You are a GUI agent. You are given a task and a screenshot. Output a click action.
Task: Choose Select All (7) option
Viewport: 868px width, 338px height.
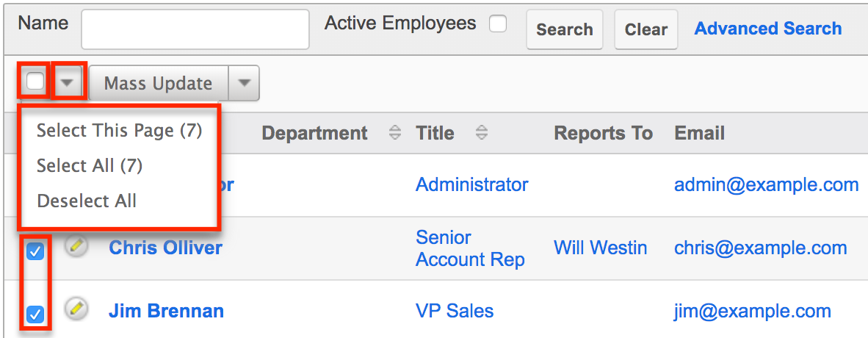[x=90, y=166]
